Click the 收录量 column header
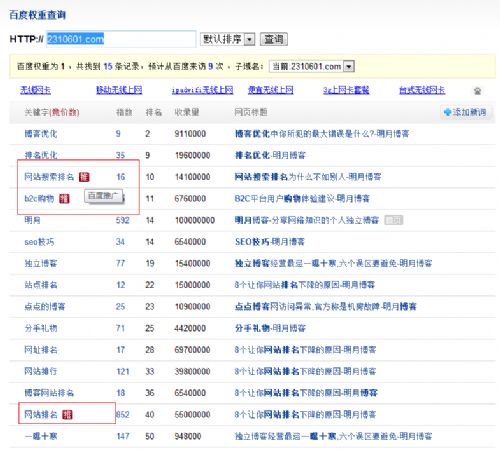Screen dimensions: 500x450 tap(187, 112)
